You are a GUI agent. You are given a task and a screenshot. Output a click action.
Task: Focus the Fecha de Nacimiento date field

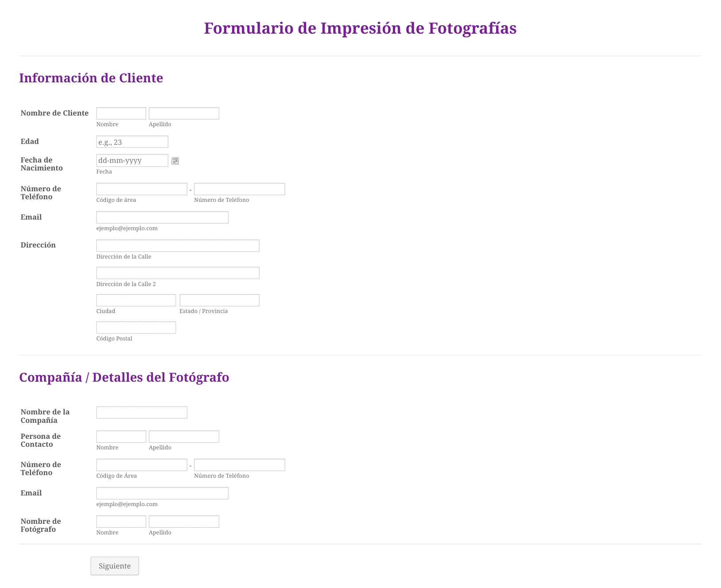pyautogui.click(x=132, y=160)
